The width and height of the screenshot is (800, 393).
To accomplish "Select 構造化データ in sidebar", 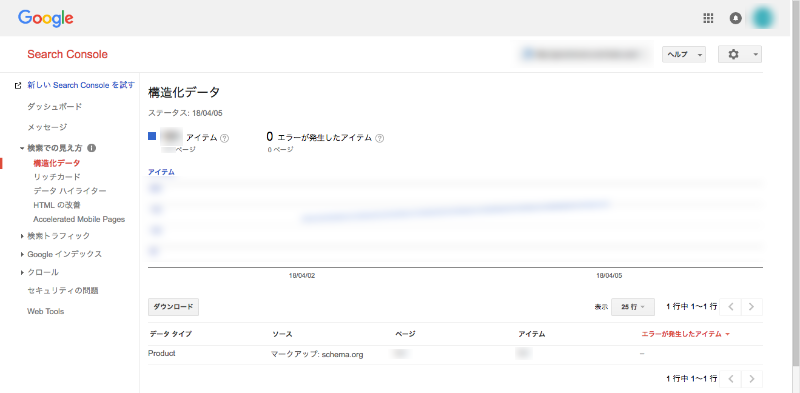I will tap(57, 163).
